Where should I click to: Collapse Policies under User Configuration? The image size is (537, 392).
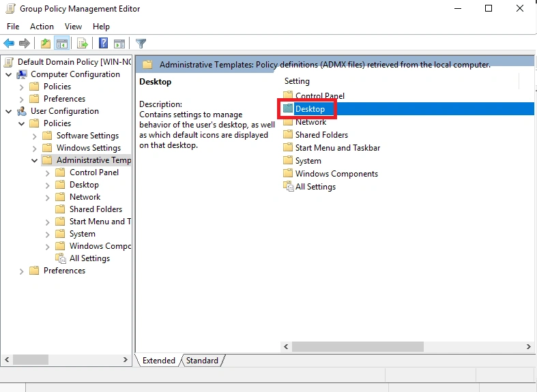point(22,124)
